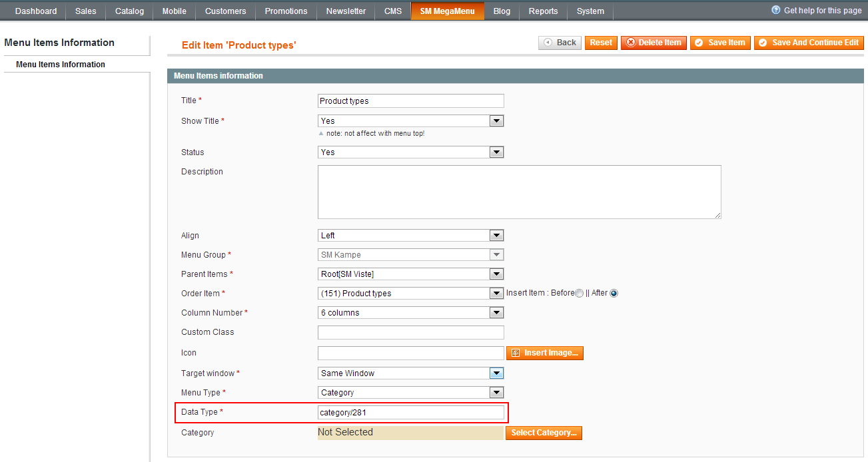Click the 'Not Selected' category text

pos(345,432)
